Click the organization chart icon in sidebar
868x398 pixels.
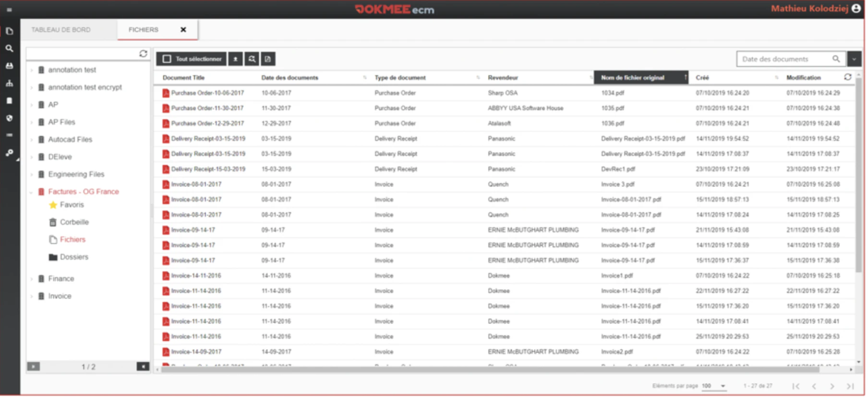[10, 83]
